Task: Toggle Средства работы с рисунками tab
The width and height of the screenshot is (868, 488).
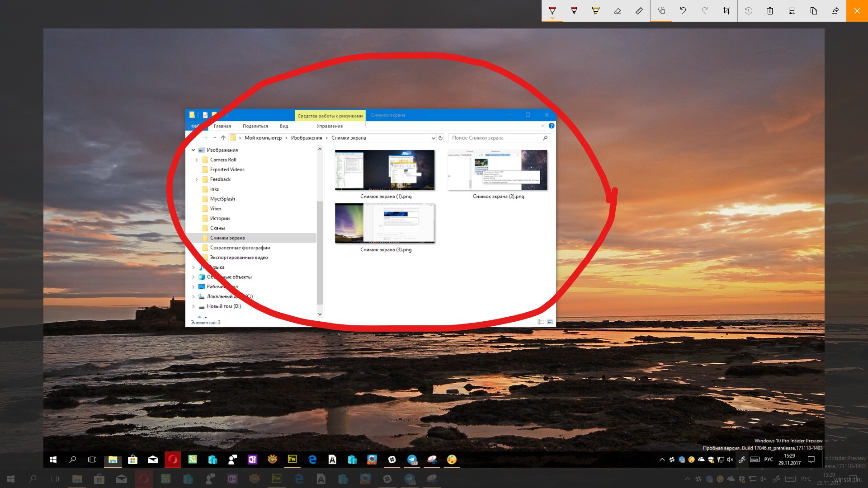Action: 331,114
